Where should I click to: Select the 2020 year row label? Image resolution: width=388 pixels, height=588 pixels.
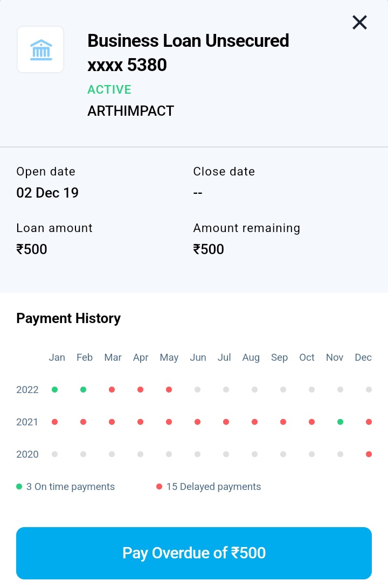(x=27, y=454)
